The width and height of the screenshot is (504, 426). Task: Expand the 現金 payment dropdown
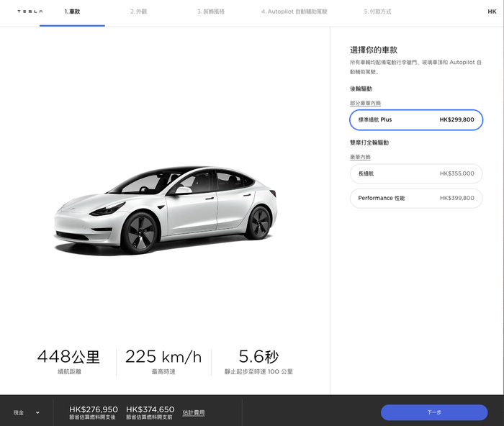[x=27, y=413]
